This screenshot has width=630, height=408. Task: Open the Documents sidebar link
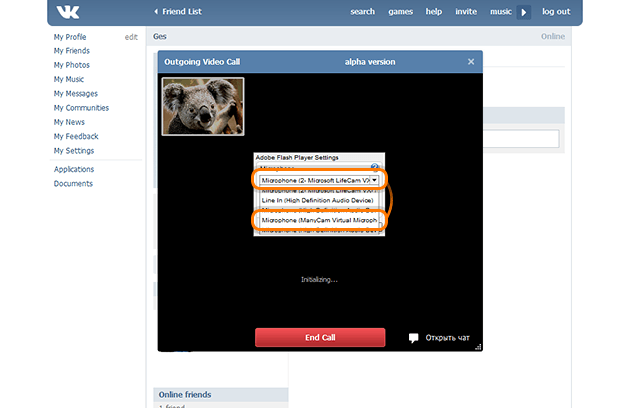coord(73,184)
